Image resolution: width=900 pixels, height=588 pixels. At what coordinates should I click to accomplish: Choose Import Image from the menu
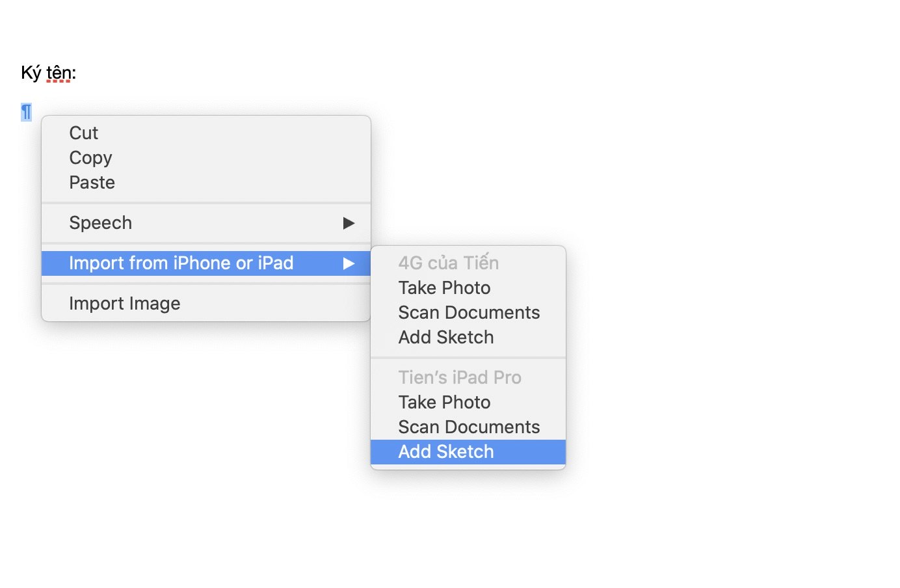205,303
